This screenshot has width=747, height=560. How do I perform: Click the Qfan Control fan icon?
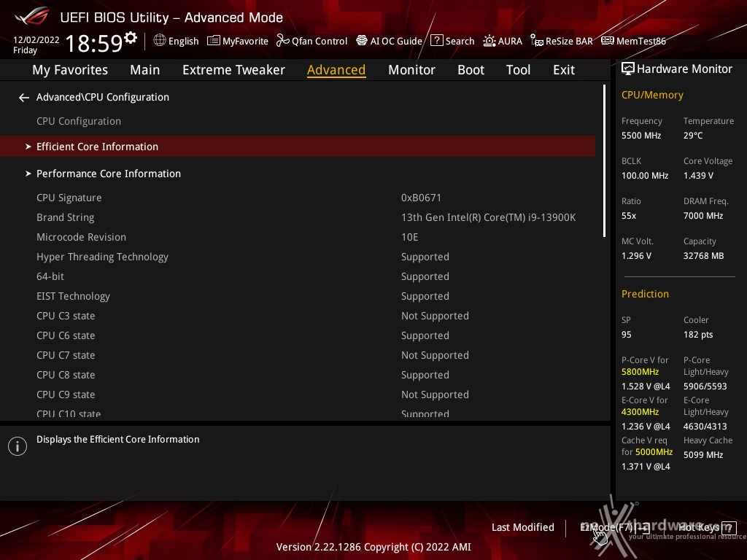pos(282,41)
